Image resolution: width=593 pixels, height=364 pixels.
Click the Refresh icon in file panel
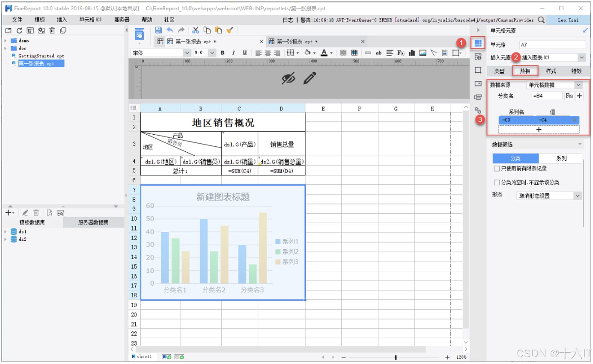click(19, 31)
